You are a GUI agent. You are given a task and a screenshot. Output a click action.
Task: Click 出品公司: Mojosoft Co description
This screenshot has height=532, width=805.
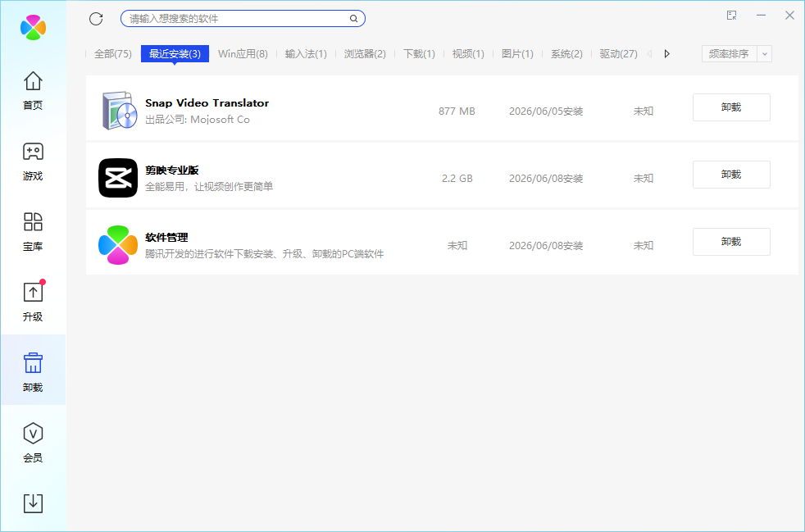pos(198,120)
